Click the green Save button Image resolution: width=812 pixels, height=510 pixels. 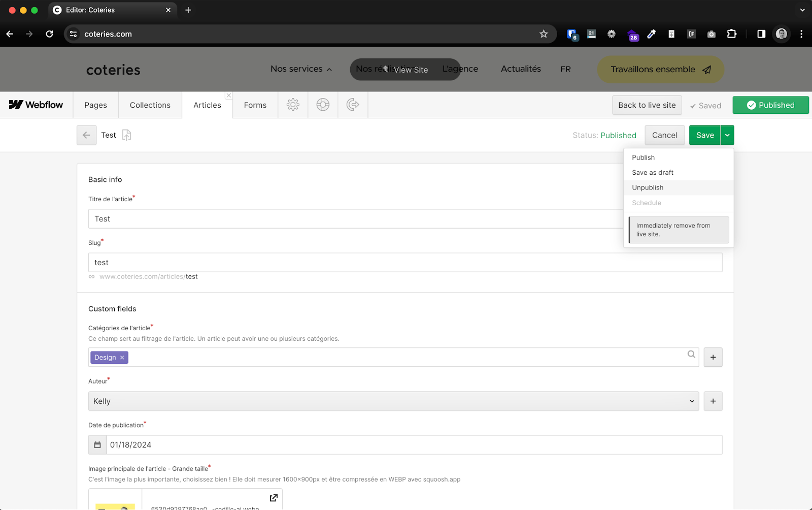coord(705,135)
